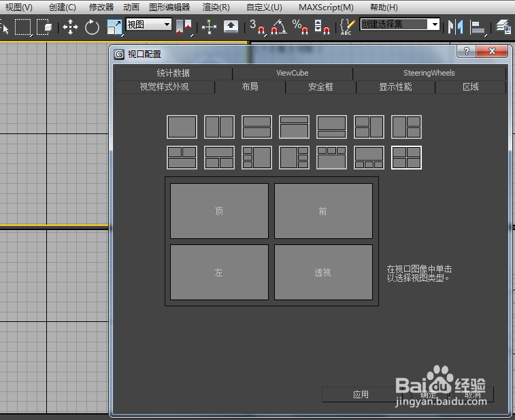Choose layout with one top, two bottom

219,158
